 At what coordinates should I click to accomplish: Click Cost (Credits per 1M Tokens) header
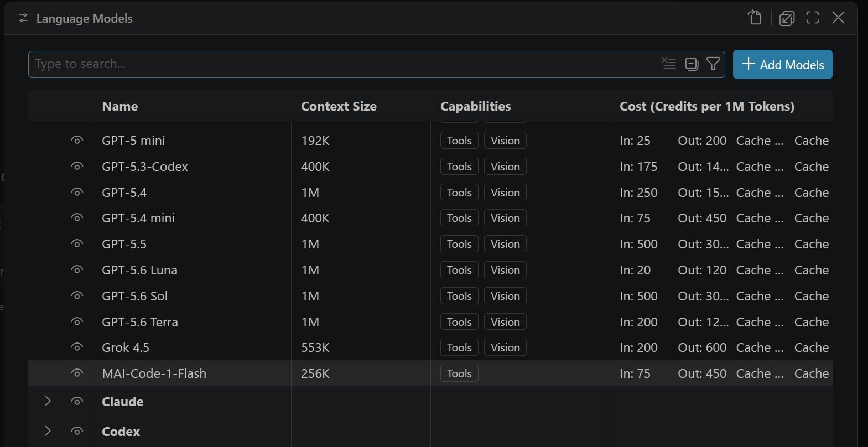click(707, 106)
